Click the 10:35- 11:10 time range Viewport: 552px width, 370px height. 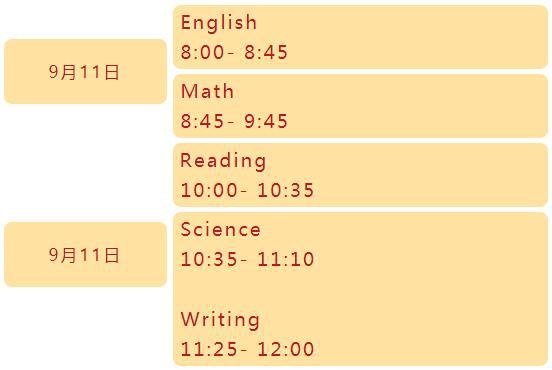(247, 259)
